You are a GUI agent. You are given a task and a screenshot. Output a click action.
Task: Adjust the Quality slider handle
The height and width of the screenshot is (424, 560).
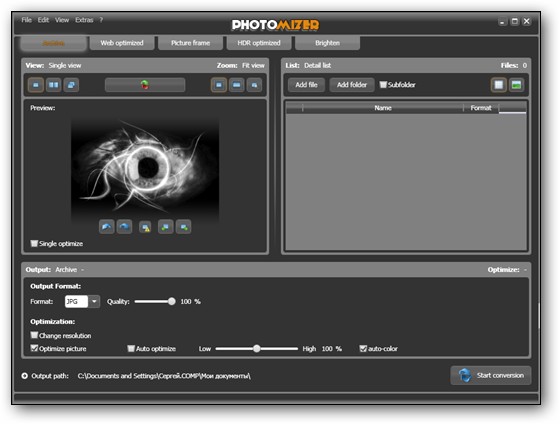coord(172,301)
